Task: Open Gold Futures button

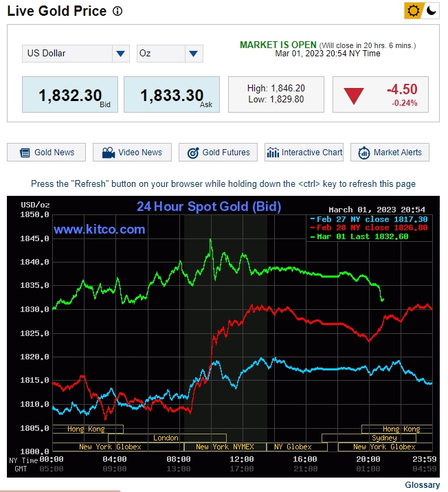Action: tap(218, 153)
